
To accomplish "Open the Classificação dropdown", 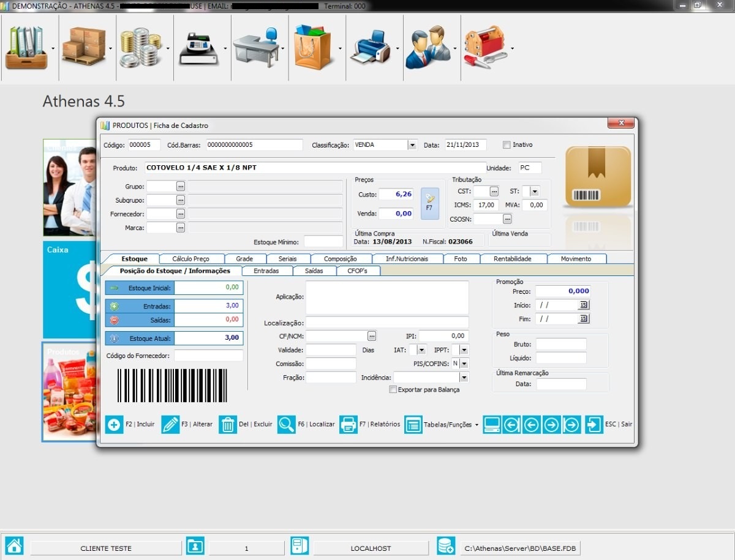I will click(412, 145).
